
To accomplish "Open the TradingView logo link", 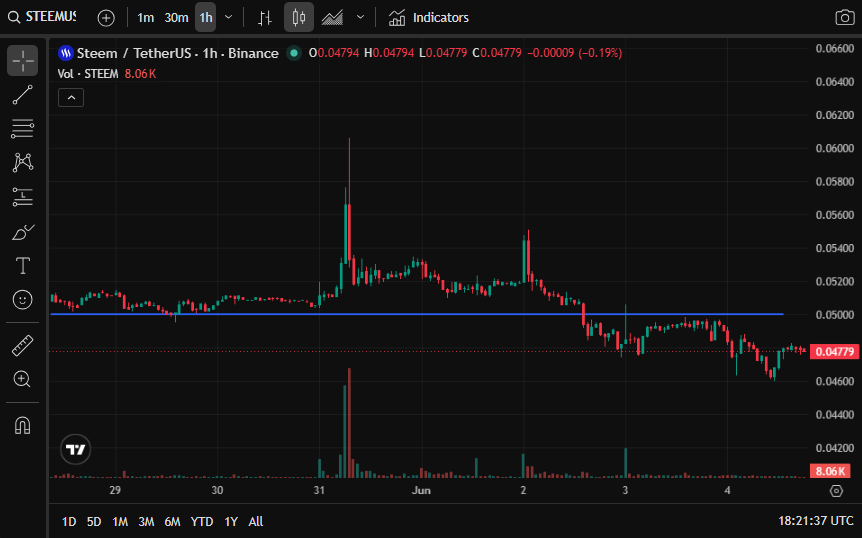I will [75, 450].
